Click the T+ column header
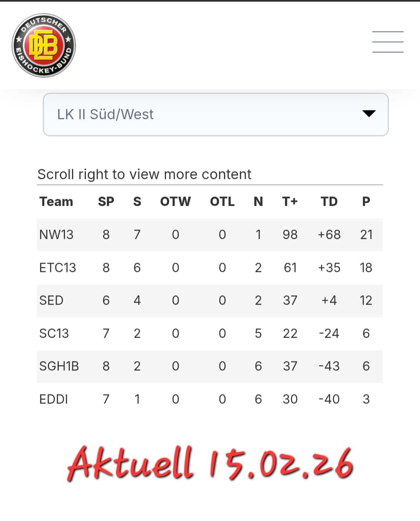420x521 pixels. (290, 202)
